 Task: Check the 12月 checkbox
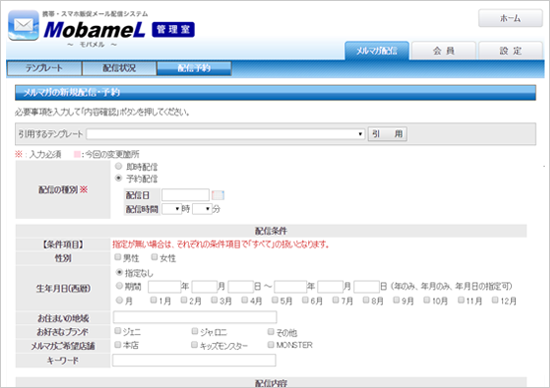coord(495,300)
